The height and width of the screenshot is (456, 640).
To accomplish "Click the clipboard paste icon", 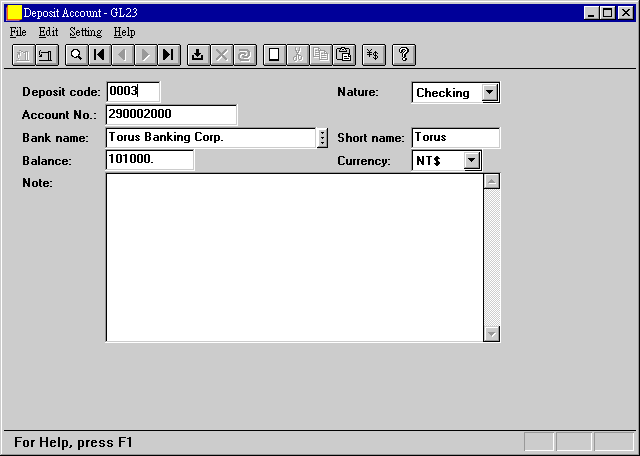I will point(344,55).
